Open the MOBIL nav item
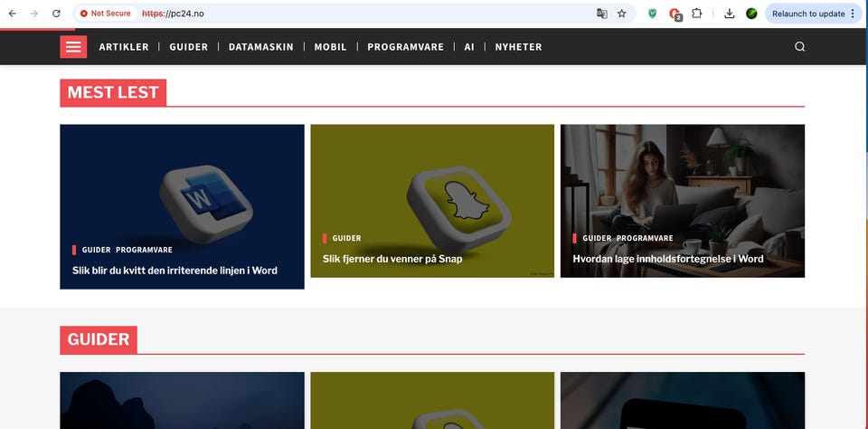Image resolution: width=868 pixels, height=429 pixels. [x=331, y=47]
